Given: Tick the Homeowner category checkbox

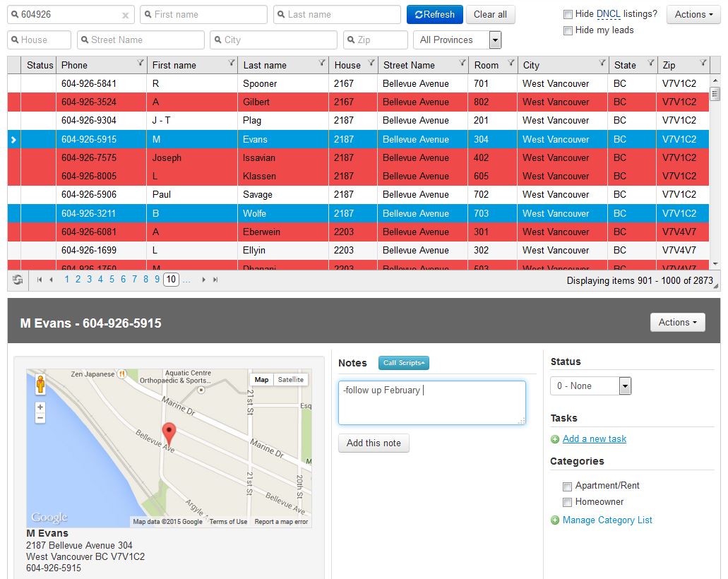Looking at the screenshot, I should 567,502.
